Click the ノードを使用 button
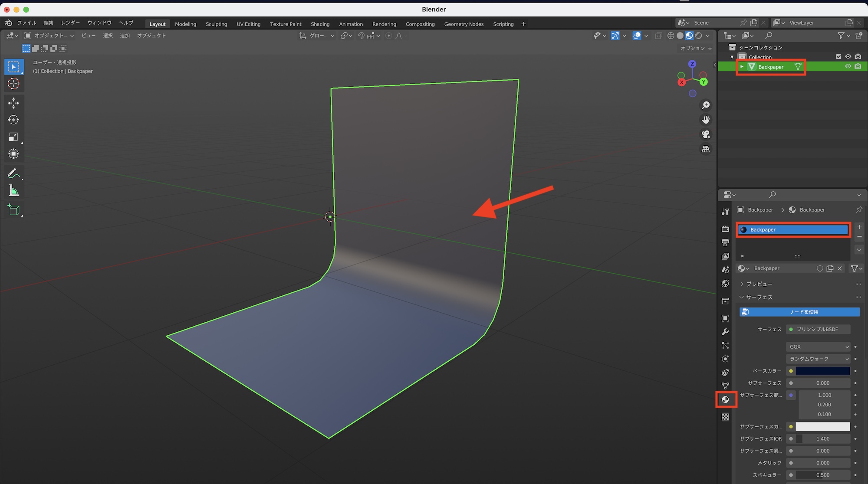Image resolution: width=868 pixels, height=484 pixels. (799, 312)
